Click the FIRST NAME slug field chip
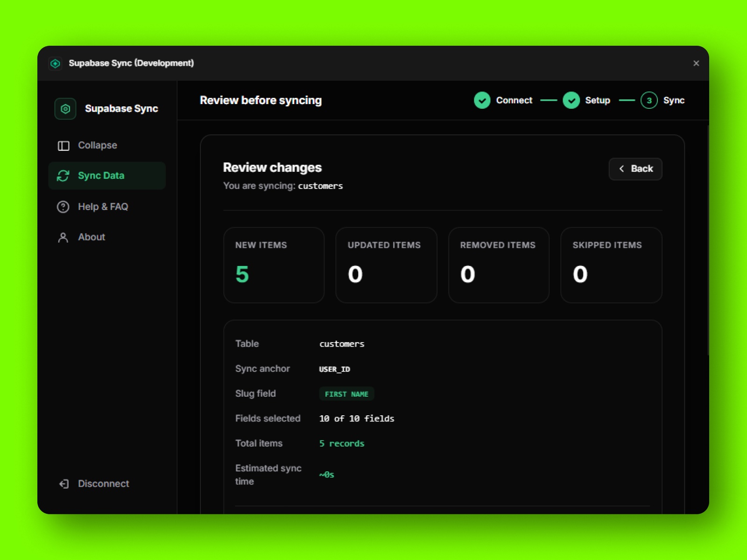Viewport: 747px width, 560px height. point(346,394)
